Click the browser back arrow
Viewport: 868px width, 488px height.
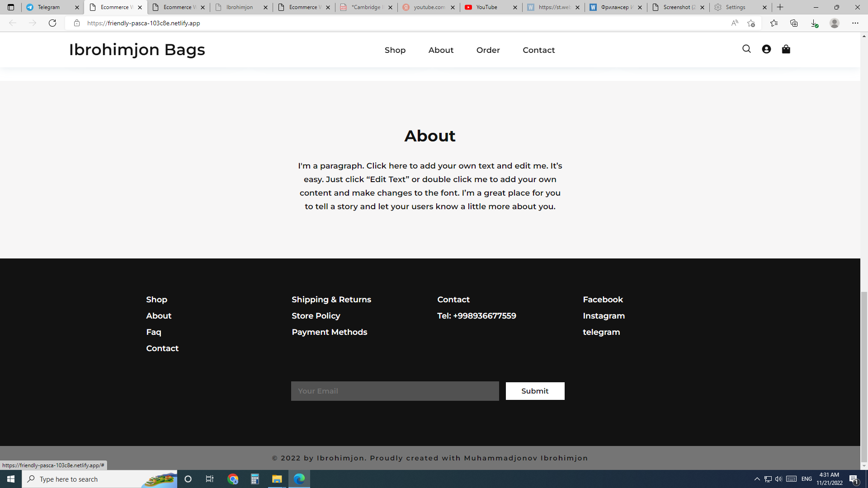(13, 23)
